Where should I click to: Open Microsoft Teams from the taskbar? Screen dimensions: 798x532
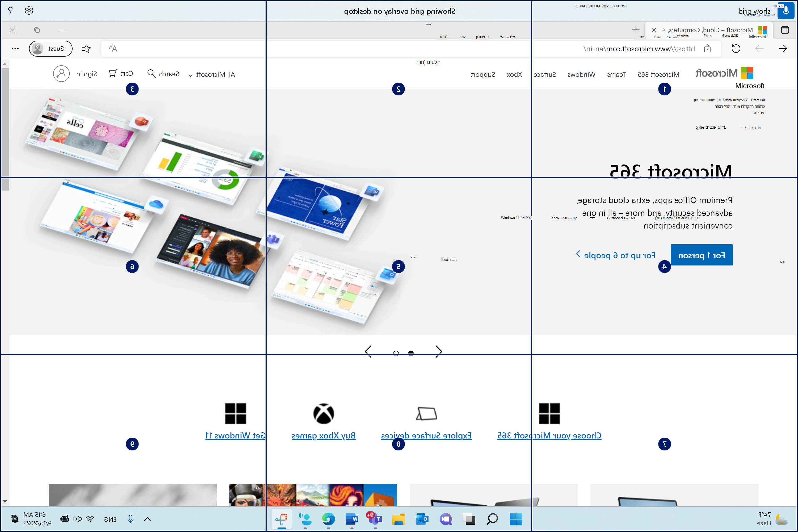(374, 518)
